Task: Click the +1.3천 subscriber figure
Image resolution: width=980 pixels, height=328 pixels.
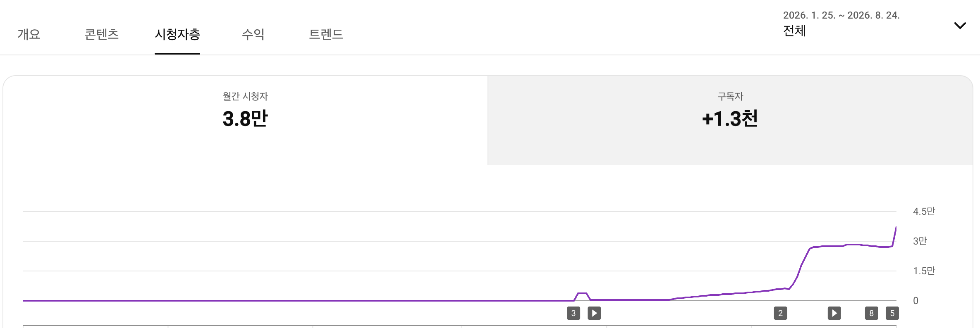Action: point(730,119)
